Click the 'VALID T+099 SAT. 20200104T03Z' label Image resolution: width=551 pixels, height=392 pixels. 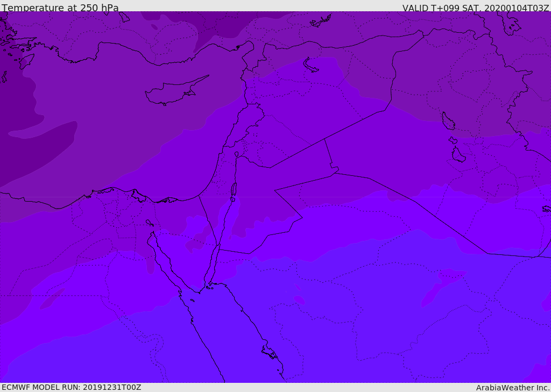point(476,8)
